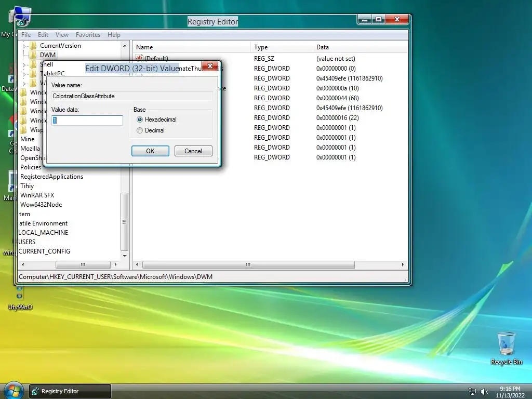Click the values pane scroll-right arrow
This screenshot has width=532, height=399.
(x=403, y=264)
